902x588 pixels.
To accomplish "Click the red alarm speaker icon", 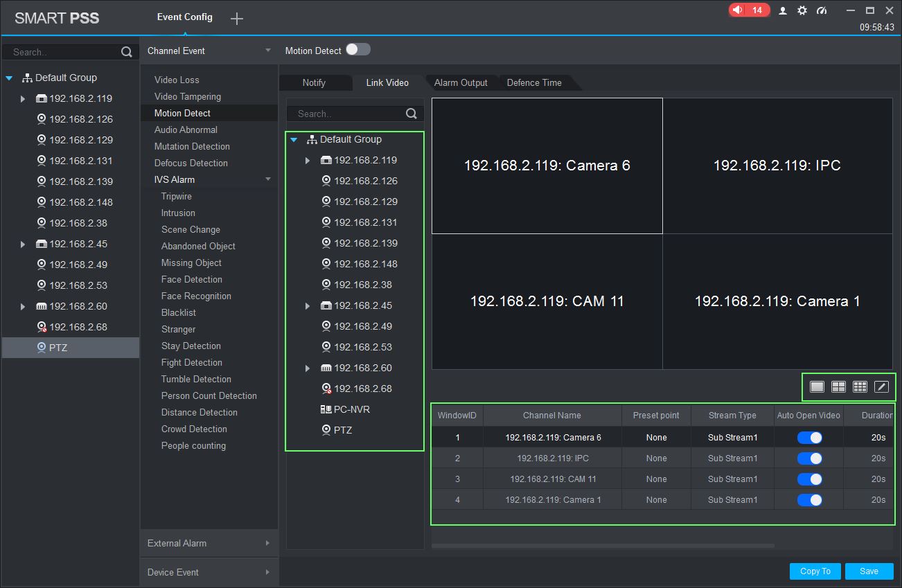I will [738, 10].
